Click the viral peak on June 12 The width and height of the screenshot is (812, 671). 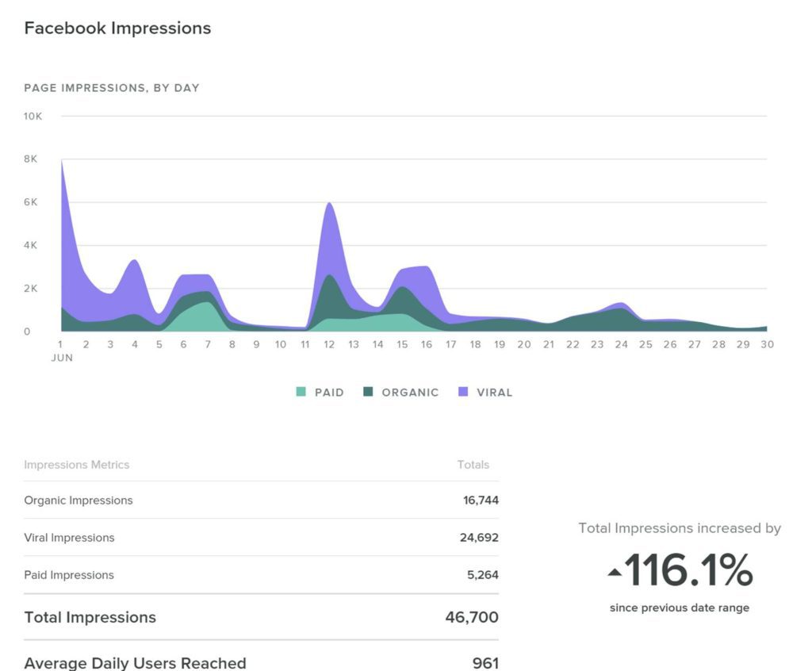329,203
